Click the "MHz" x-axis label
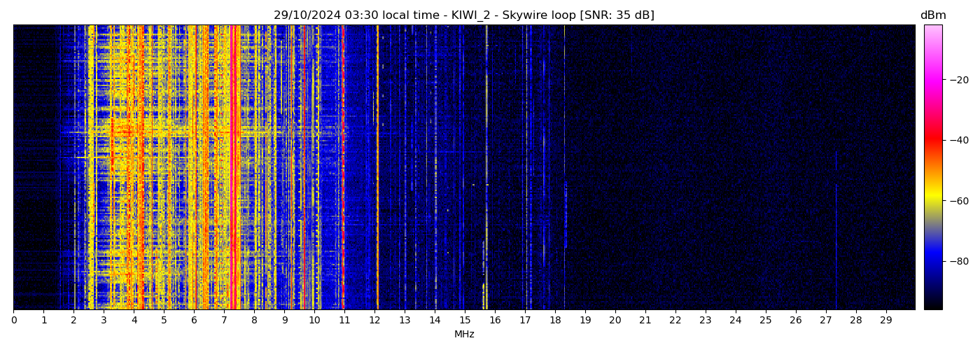980x350 pixels. tap(464, 335)
